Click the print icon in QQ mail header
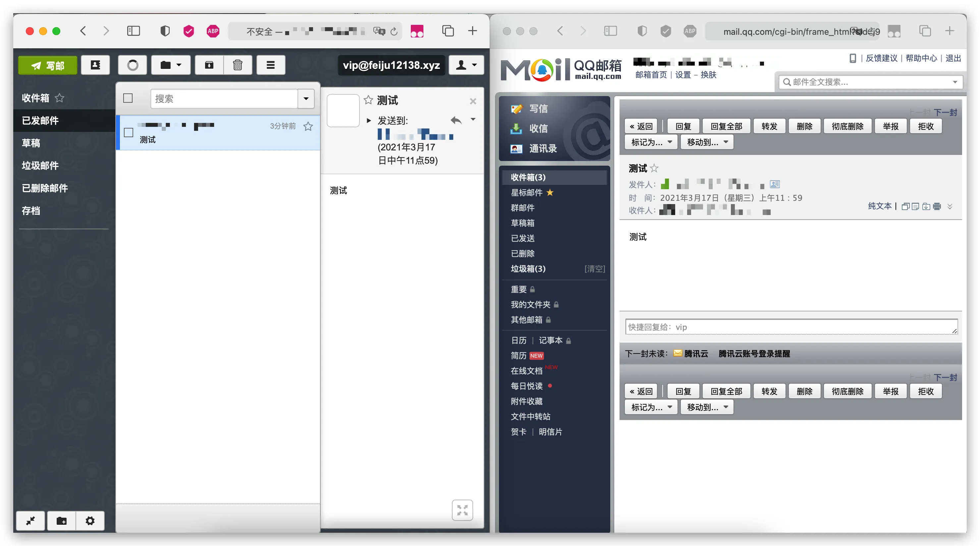Image resolution: width=980 pixels, height=546 pixels. (937, 206)
